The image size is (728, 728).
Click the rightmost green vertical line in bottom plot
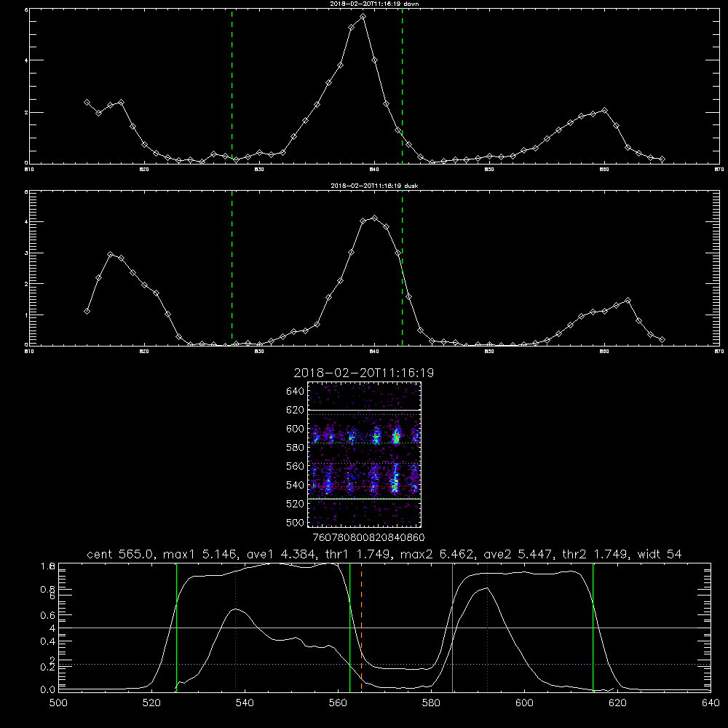point(593,628)
